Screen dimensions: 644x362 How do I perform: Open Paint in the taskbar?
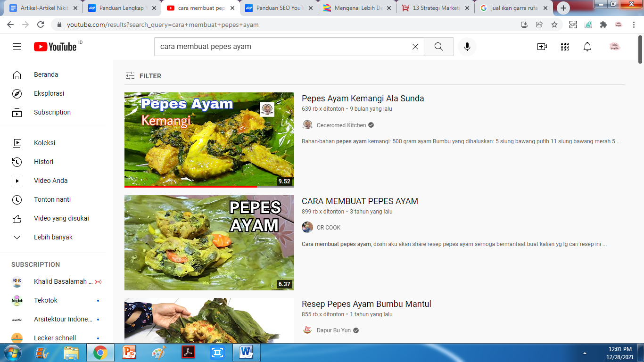pyautogui.click(x=158, y=353)
